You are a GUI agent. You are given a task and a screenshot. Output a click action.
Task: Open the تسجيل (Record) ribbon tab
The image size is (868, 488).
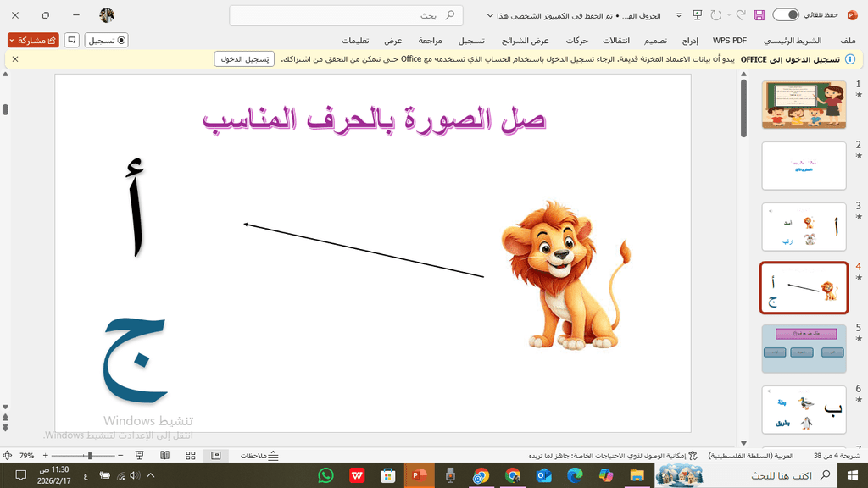471,41
